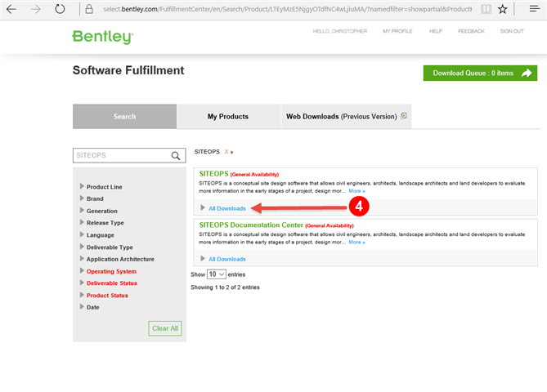Click More link under Documentation Center description
The width and height of the screenshot is (547, 392).
click(x=356, y=243)
